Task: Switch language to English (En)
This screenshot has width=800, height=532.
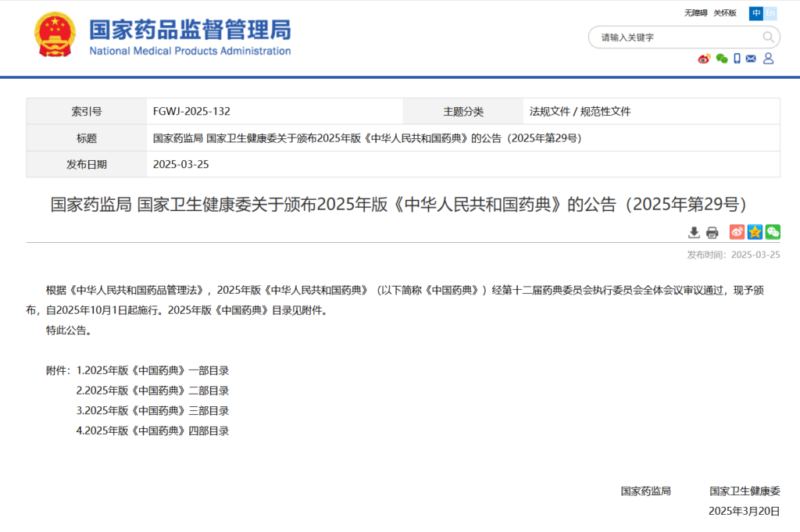Action: pos(770,13)
